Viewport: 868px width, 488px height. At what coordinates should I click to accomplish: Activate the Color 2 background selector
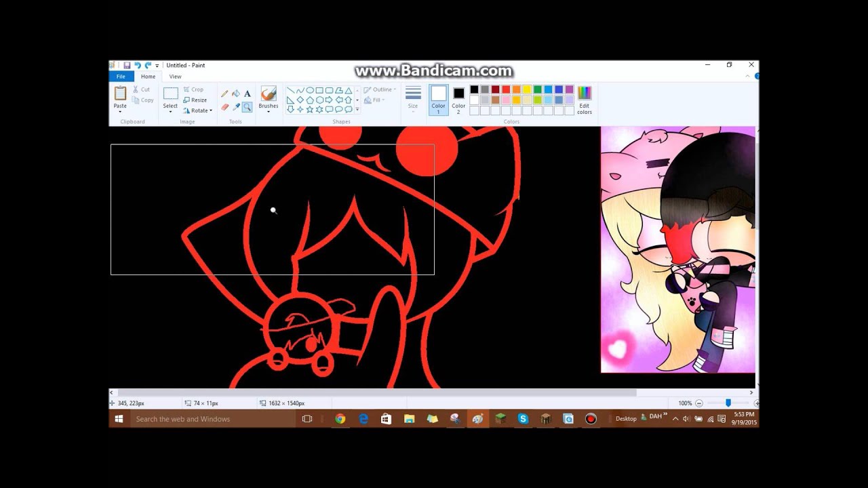pyautogui.click(x=459, y=100)
